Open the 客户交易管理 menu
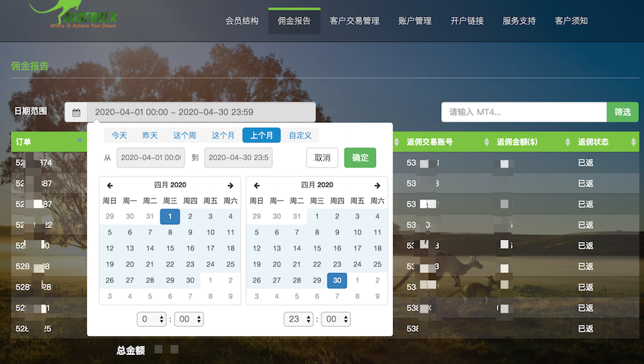Viewport: 644px width, 364px height. [354, 21]
